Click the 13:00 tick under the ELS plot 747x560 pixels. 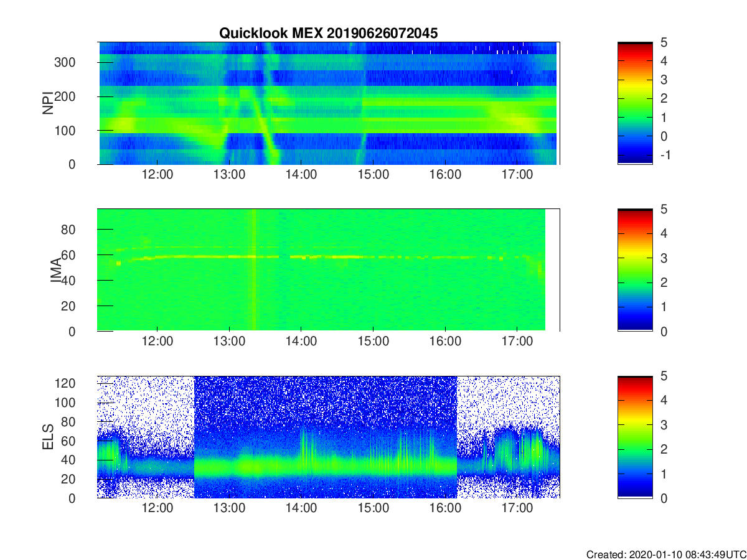click(x=230, y=509)
